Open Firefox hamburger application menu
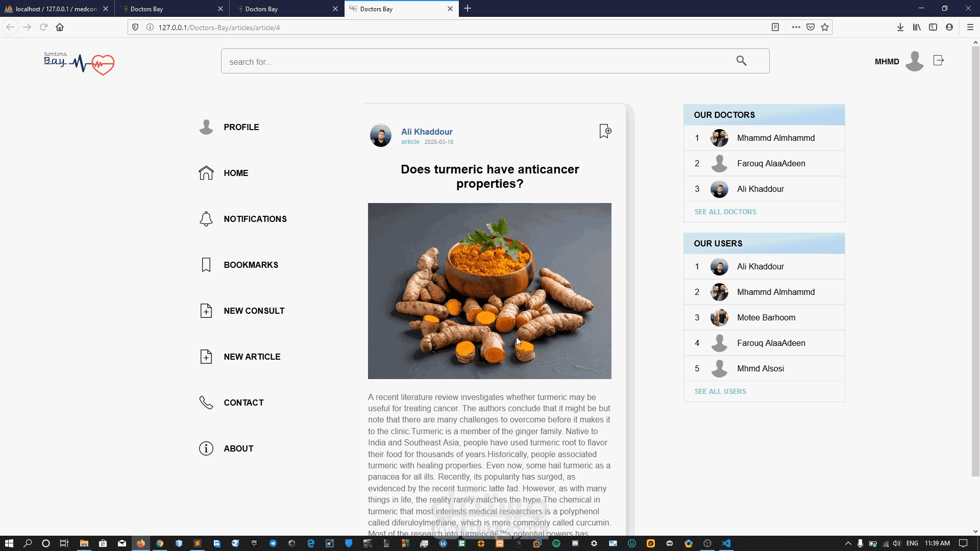This screenshot has height=551, width=980. [x=970, y=27]
